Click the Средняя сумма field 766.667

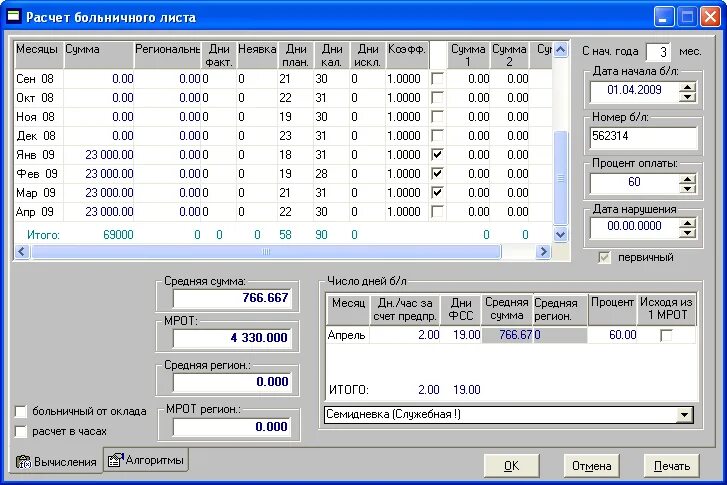tap(232, 298)
